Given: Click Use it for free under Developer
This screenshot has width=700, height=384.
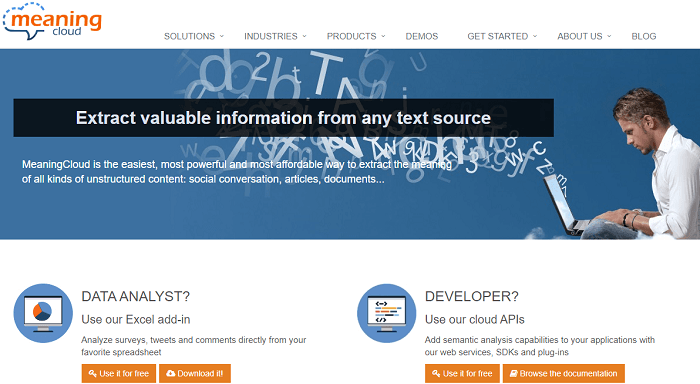Looking at the screenshot, I should pyautogui.click(x=462, y=373).
